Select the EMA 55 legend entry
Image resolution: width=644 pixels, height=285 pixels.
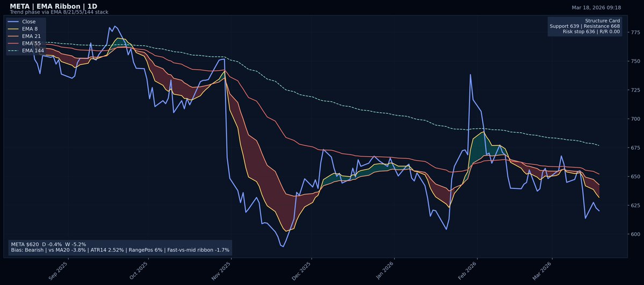[25, 43]
